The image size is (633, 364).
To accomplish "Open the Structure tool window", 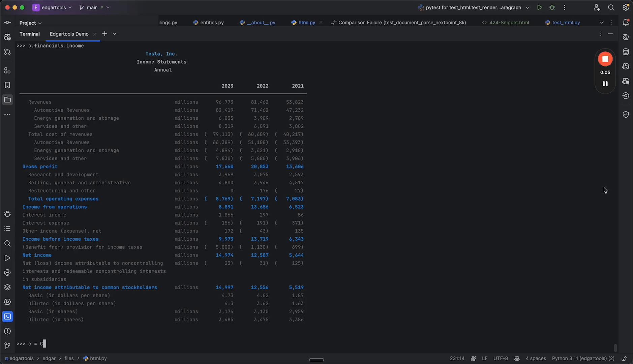I will pos(7,70).
